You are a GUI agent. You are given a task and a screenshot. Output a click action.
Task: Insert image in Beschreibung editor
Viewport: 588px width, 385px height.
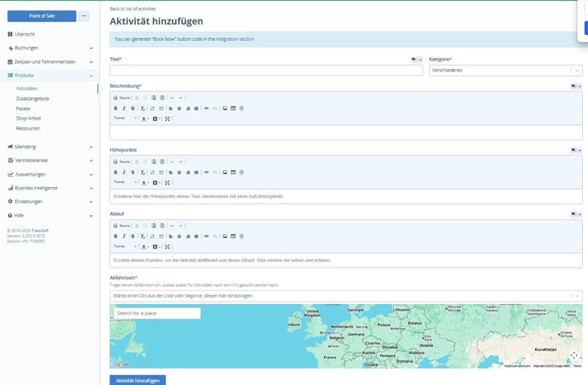pyautogui.click(x=225, y=108)
